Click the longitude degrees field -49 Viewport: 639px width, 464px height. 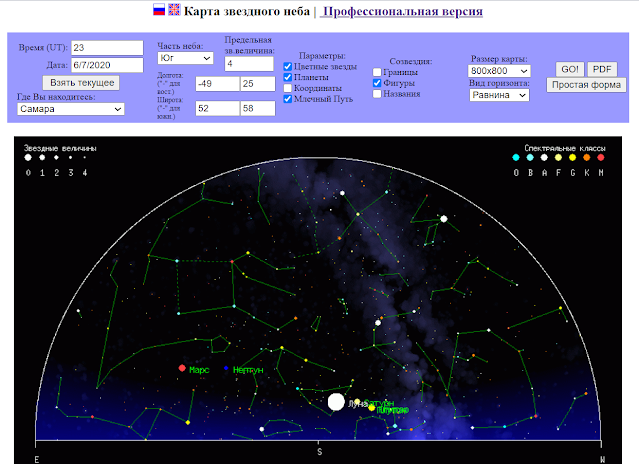218,84
